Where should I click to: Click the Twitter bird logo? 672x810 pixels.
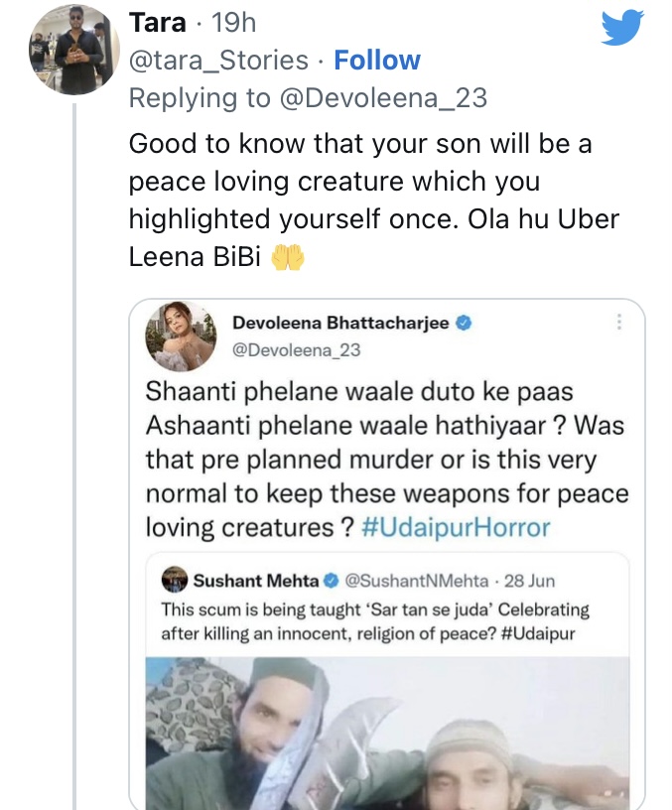click(622, 27)
